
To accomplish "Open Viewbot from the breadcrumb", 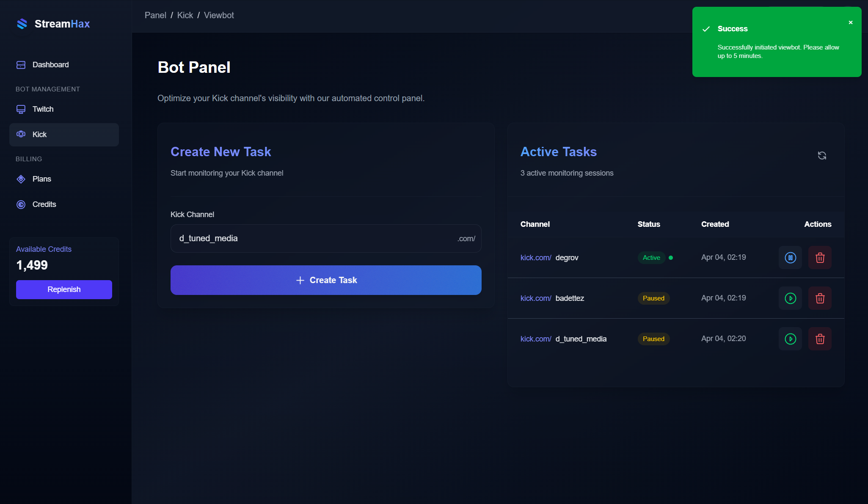I will pyautogui.click(x=219, y=15).
